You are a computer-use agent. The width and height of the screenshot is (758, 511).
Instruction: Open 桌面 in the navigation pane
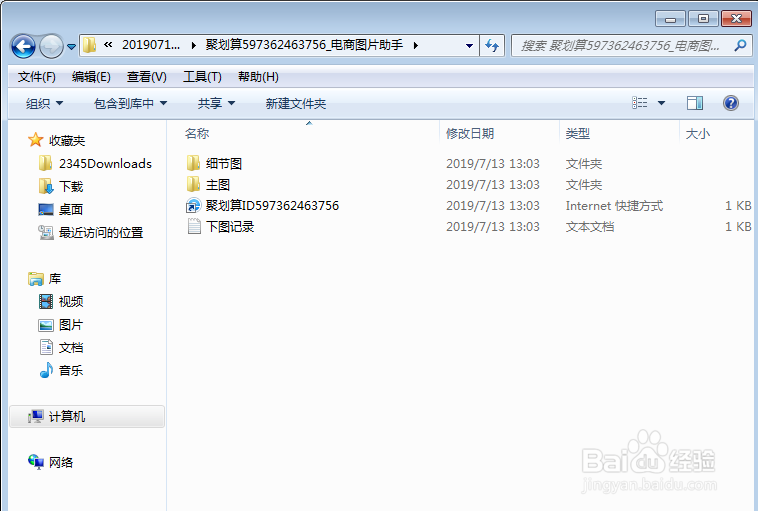pyautogui.click(x=71, y=209)
